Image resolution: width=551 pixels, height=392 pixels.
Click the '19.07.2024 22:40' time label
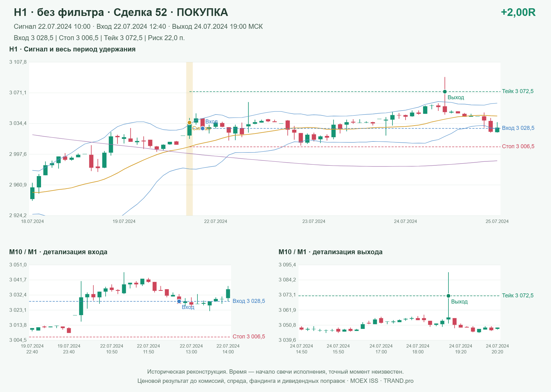click(x=32, y=349)
